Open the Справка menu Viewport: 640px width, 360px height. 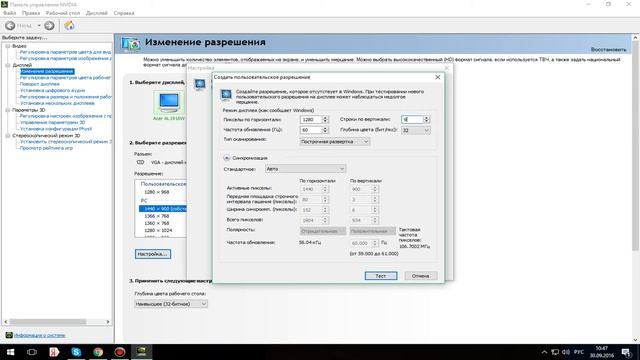(124, 13)
